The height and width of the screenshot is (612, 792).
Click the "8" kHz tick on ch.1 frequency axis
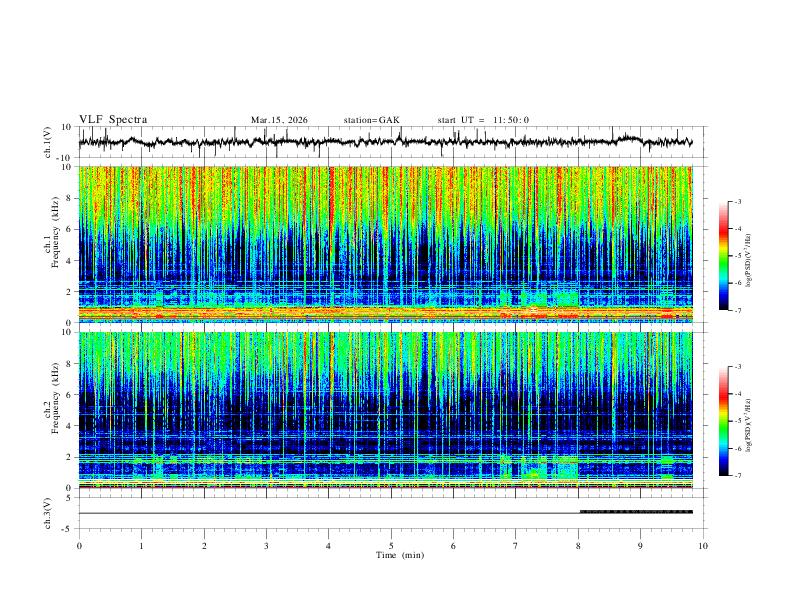pos(70,198)
